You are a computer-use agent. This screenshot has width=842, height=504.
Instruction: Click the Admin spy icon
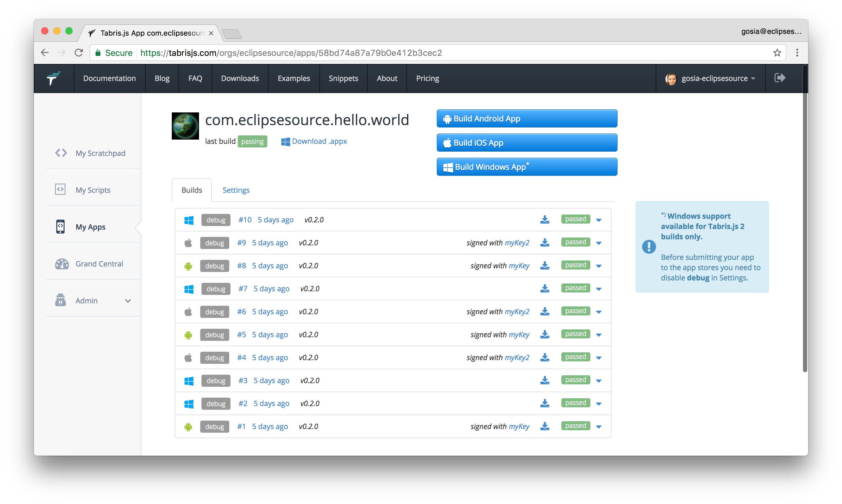pyautogui.click(x=60, y=300)
